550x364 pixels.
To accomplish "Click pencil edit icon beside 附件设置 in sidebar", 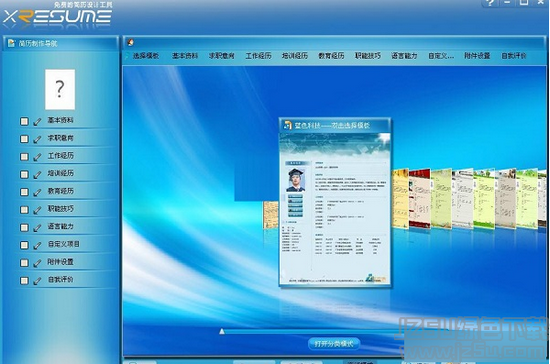I will (x=37, y=263).
